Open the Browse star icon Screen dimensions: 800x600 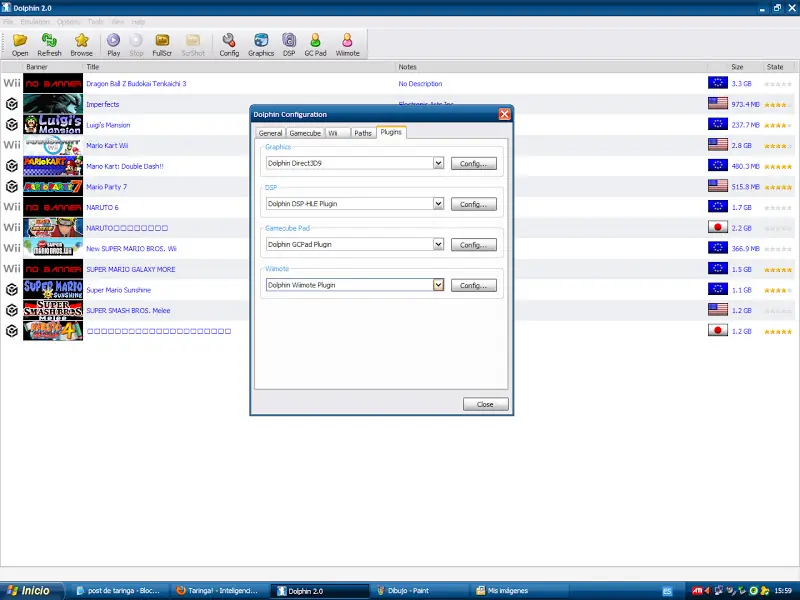[82, 44]
